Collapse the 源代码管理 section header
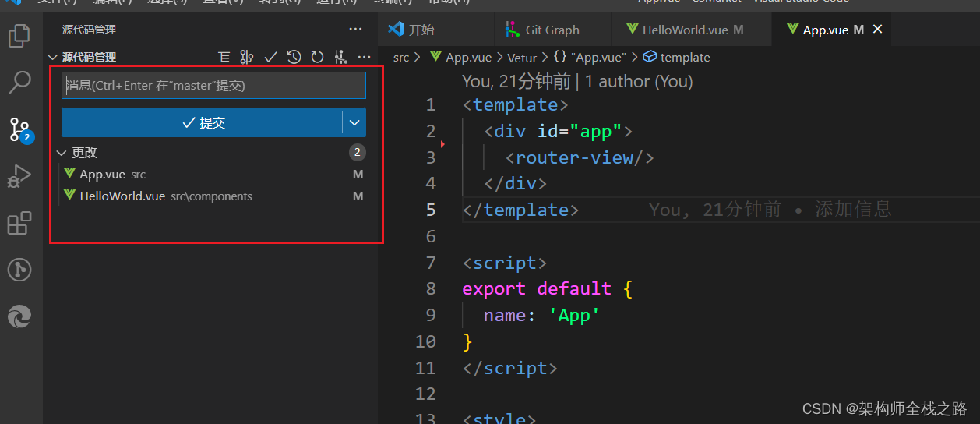 [53, 57]
